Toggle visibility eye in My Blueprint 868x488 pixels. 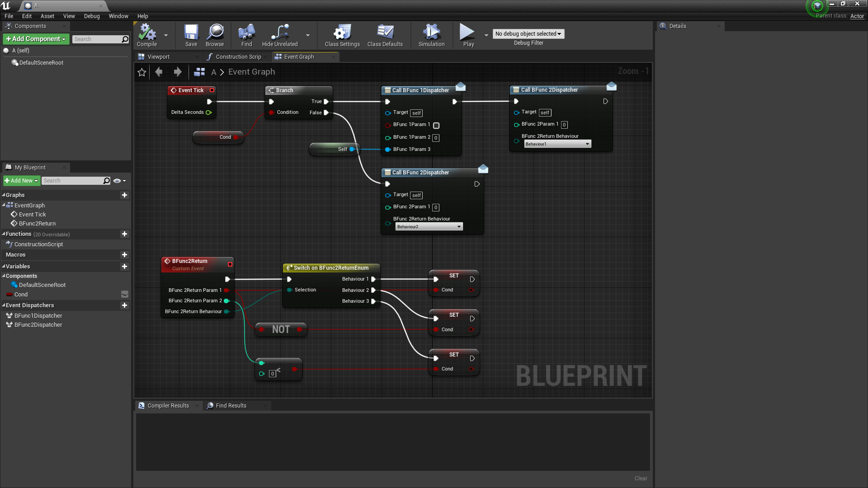point(117,181)
